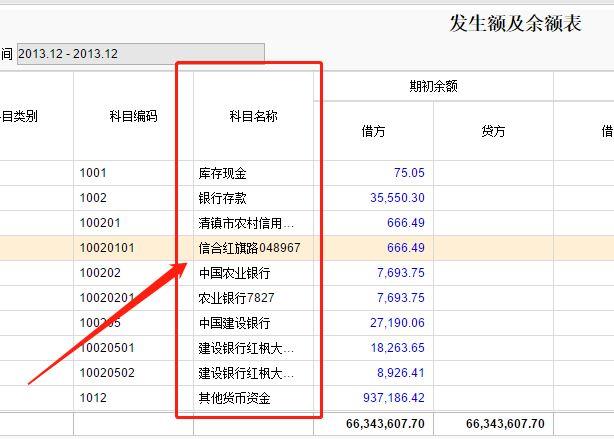
Task: Click the 农业银行7827 account name
Action: coord(236,298)
